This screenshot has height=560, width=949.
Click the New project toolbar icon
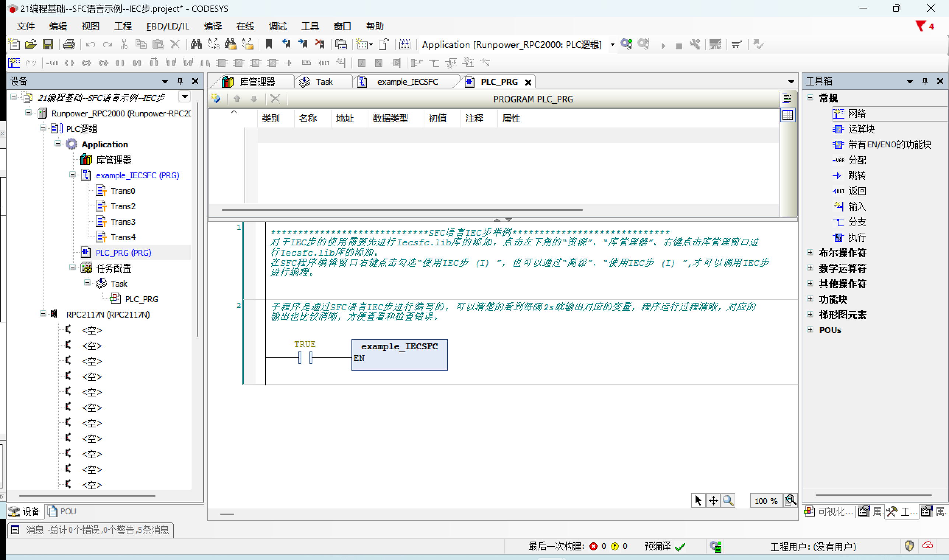[x=14, y=45]
